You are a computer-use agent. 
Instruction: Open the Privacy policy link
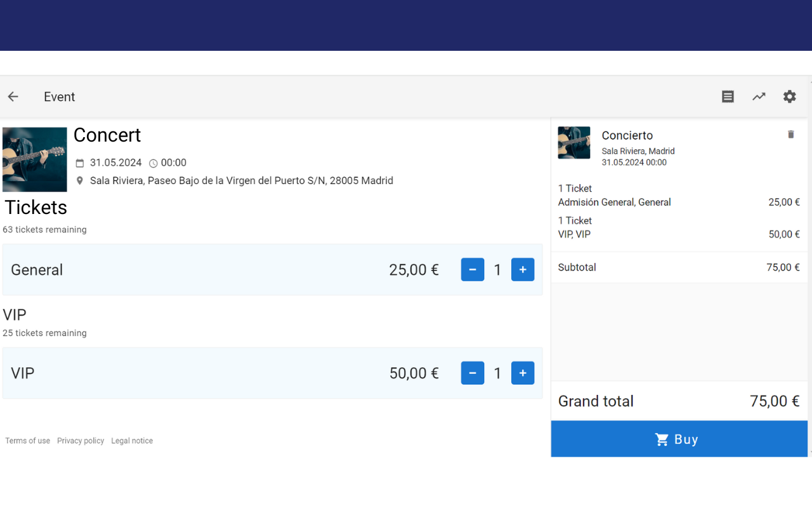(x=81, y=441)
